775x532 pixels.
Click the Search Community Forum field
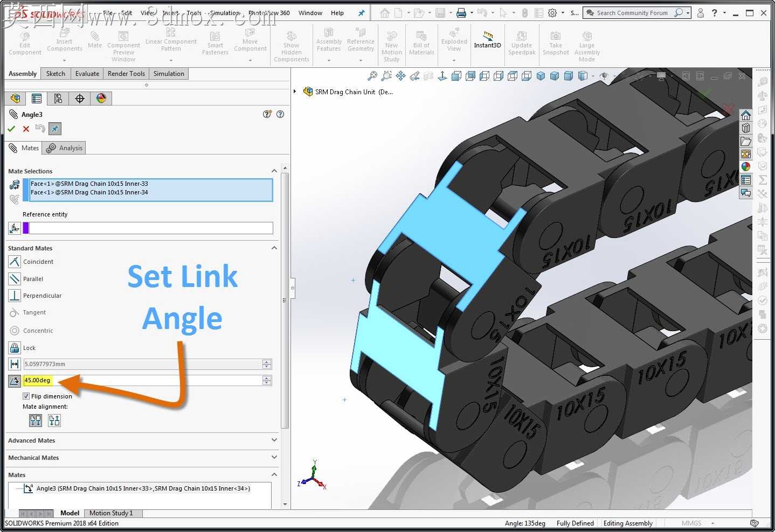632,13
